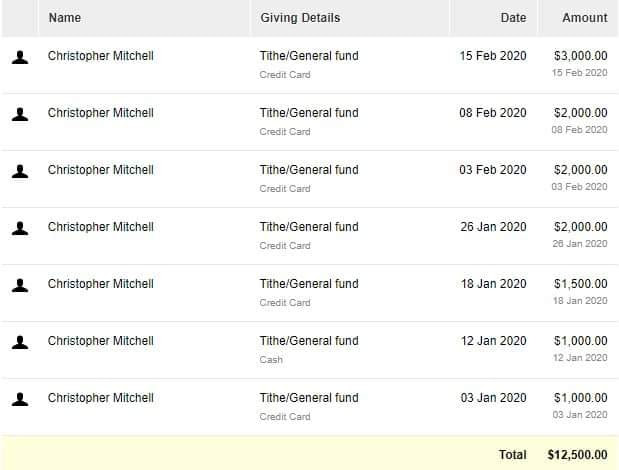This screenshot has height=470, width=619.
Task: Open Christopher Mitchell on the $3,000.00 row
Action: [101, 56]
